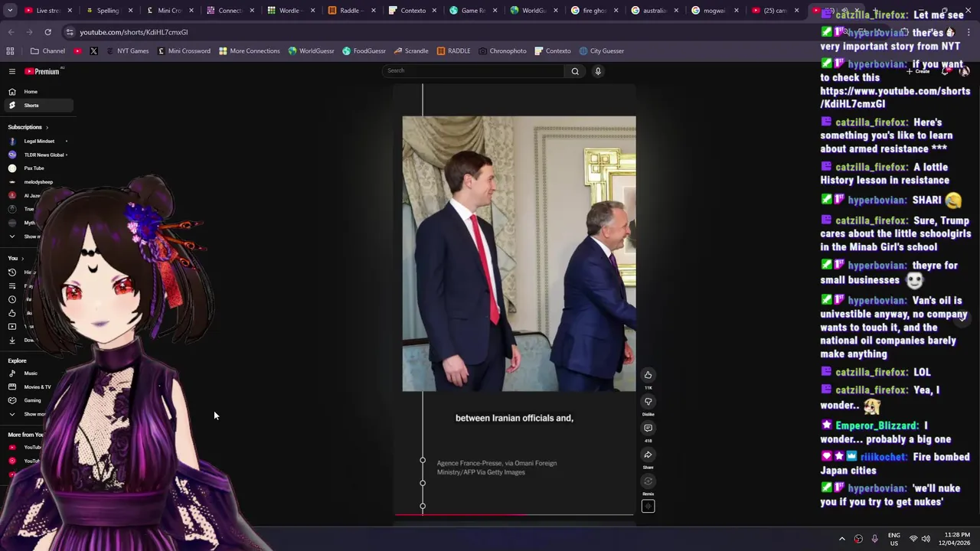Open the Playlists icon in sidebar
This screenshot has width=980, height=551.
click(12, 286)
